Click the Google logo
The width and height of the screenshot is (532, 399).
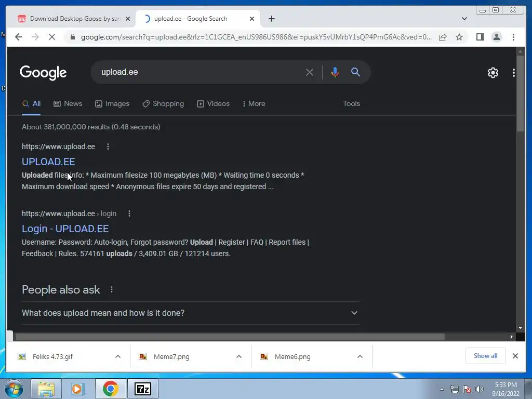pyautogui.click(x=43, y=73)
